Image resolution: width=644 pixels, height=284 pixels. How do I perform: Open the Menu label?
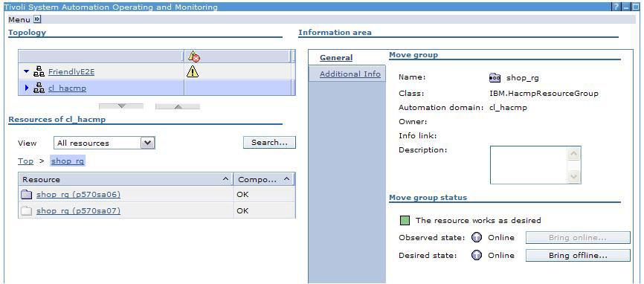(x=19, y=19)
